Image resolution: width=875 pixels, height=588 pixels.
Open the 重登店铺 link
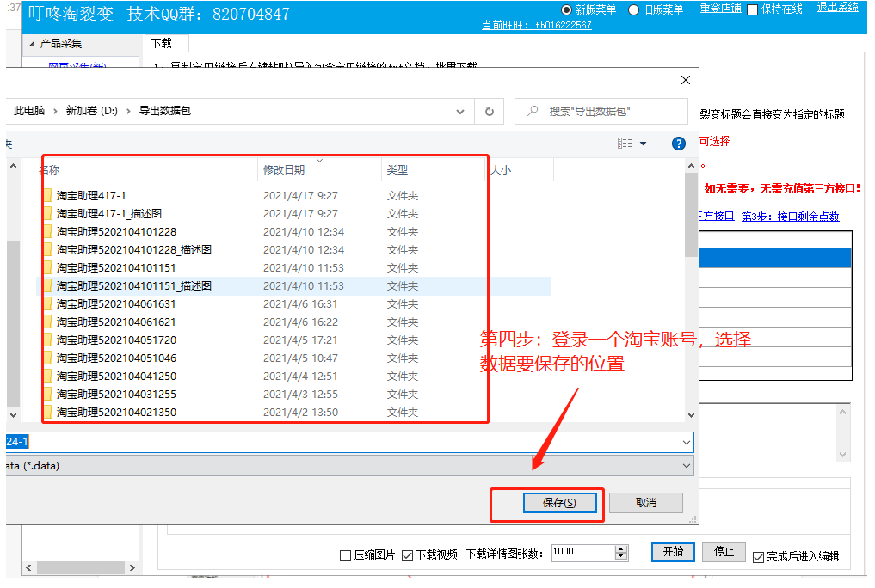pyautogui.click(x=721, y=9)
